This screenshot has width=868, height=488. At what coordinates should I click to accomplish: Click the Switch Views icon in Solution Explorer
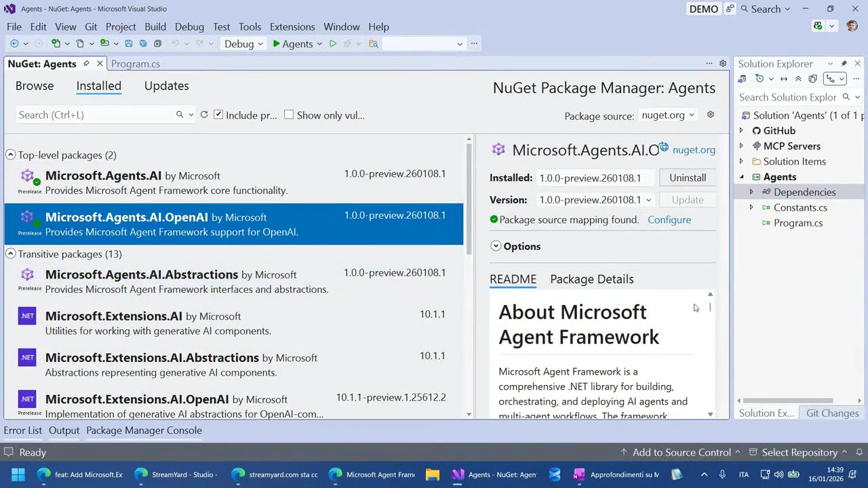[742, 79]
